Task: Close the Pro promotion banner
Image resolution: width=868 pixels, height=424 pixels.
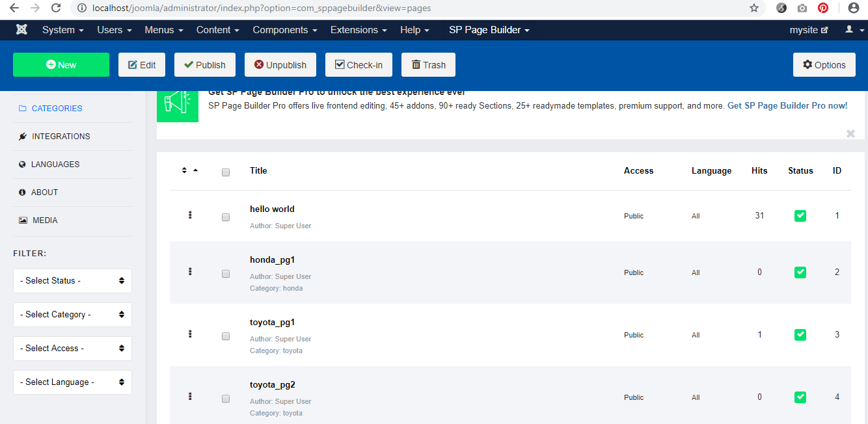Action: point(850,134)
